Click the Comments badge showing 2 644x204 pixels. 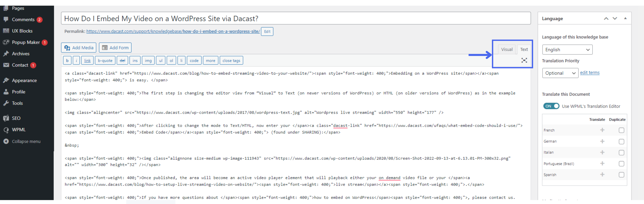(39, 20)
